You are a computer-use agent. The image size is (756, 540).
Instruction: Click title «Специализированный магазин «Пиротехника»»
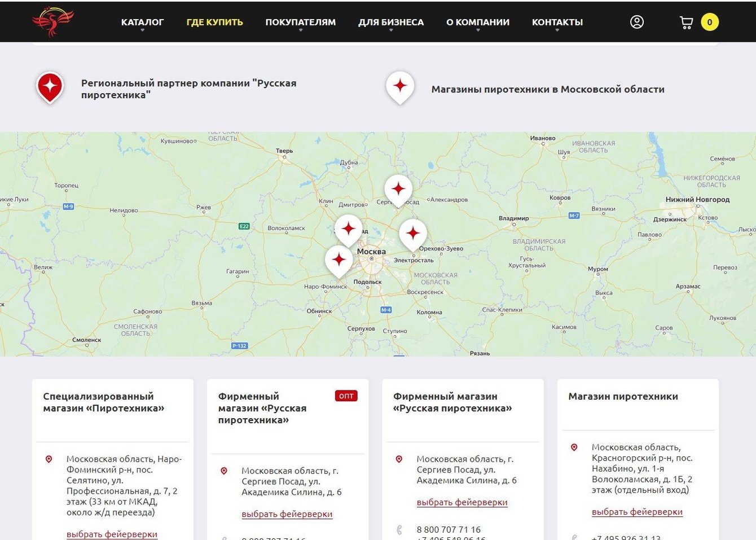[104, 402]
